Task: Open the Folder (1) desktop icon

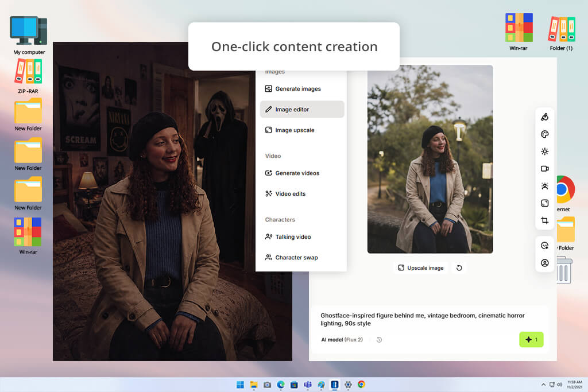Action: point(562,33)
